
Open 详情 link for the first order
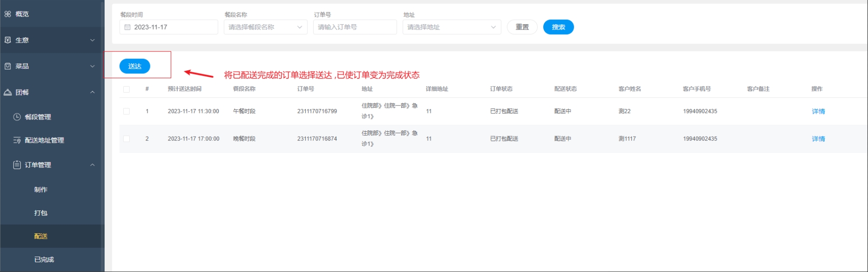(x=818, y=112)
